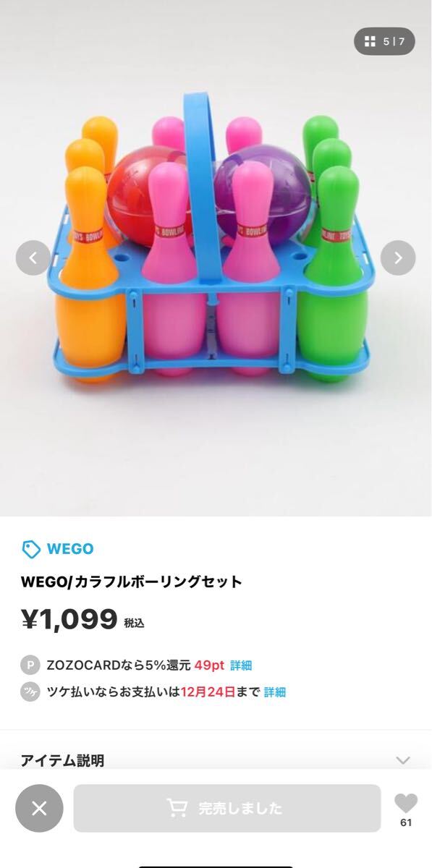Open the image grid view icon

click(369, 41)
